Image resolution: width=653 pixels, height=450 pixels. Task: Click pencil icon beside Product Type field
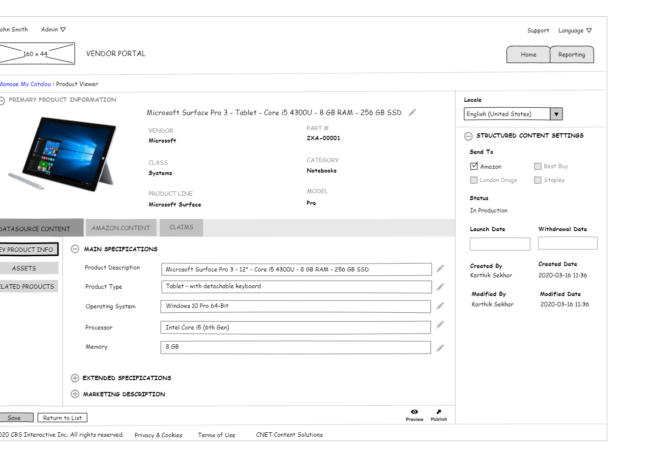coord(440,287)
